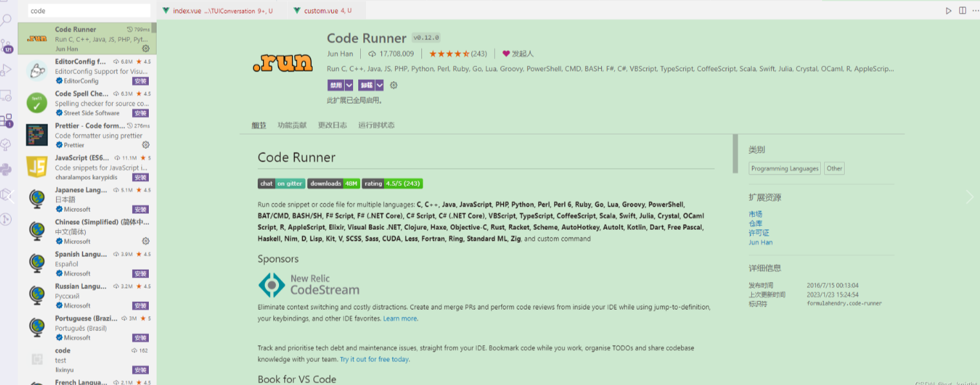Screen dimensions: 980x385
Task: Click the 许可证 link under 扩展资源
Action: 759,233
